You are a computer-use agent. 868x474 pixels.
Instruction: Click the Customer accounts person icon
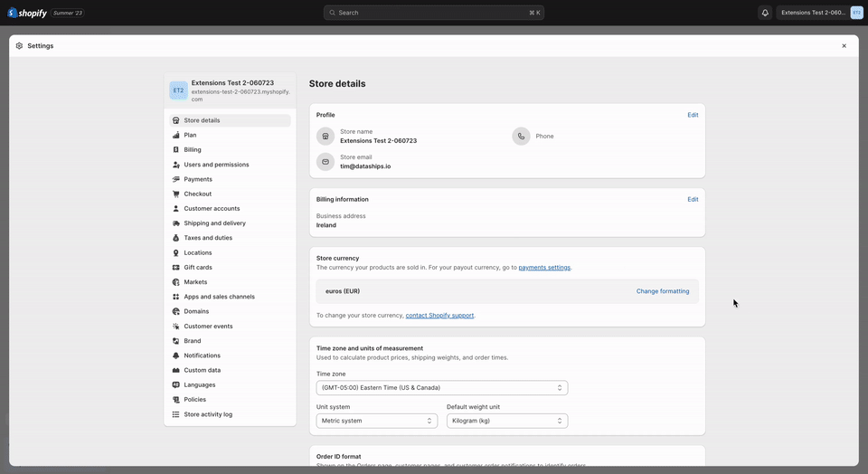pyautogui.click(x=176, y=209)
